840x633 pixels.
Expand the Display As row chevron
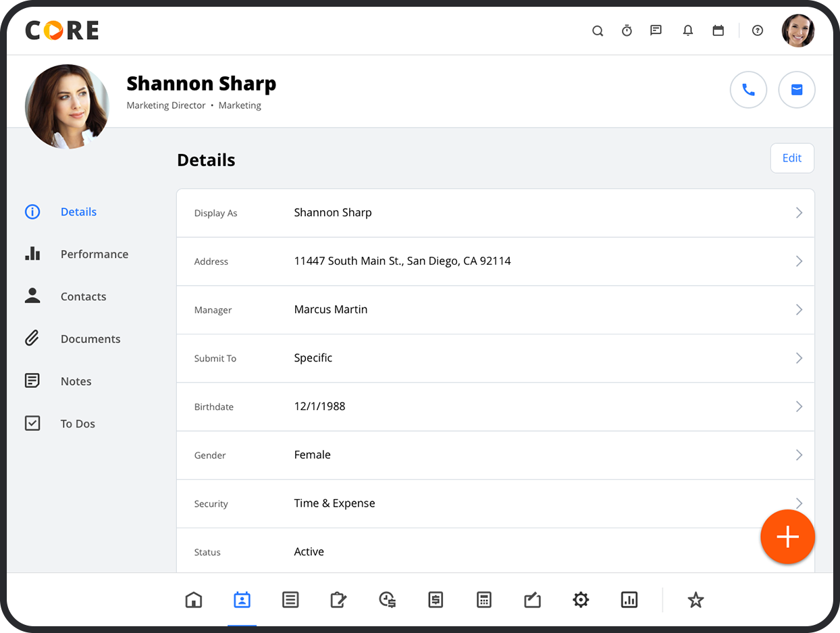pyautogui.click(x=799, y=213)
